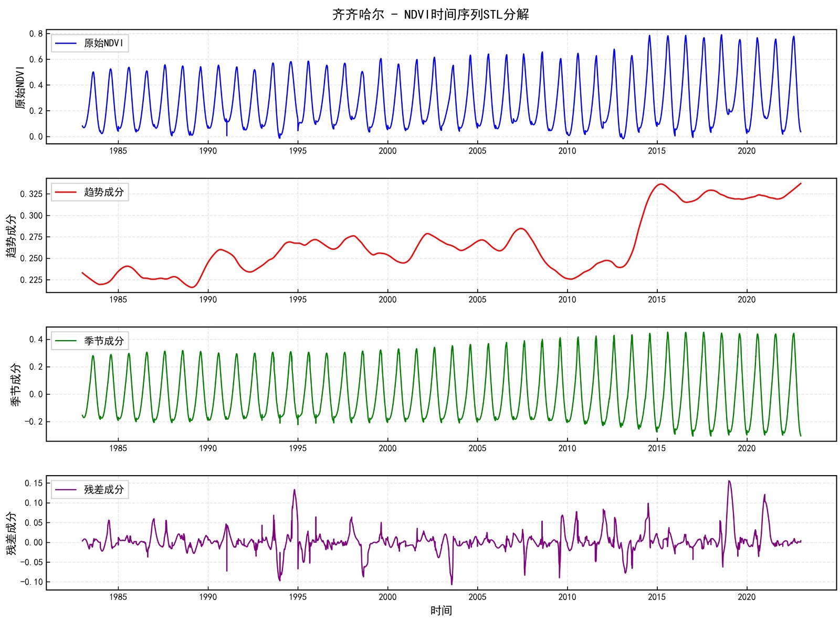This screenshot has height=621, width=840.
Task: Click the green line sample in 季节成分 legend
Action: tap(66, 341)
